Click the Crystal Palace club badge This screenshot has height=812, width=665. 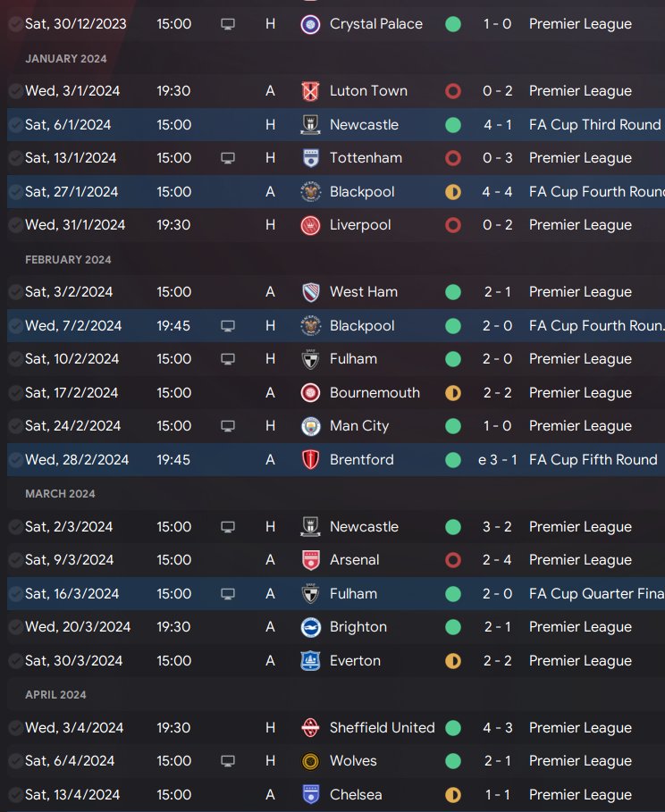[310, 24]
